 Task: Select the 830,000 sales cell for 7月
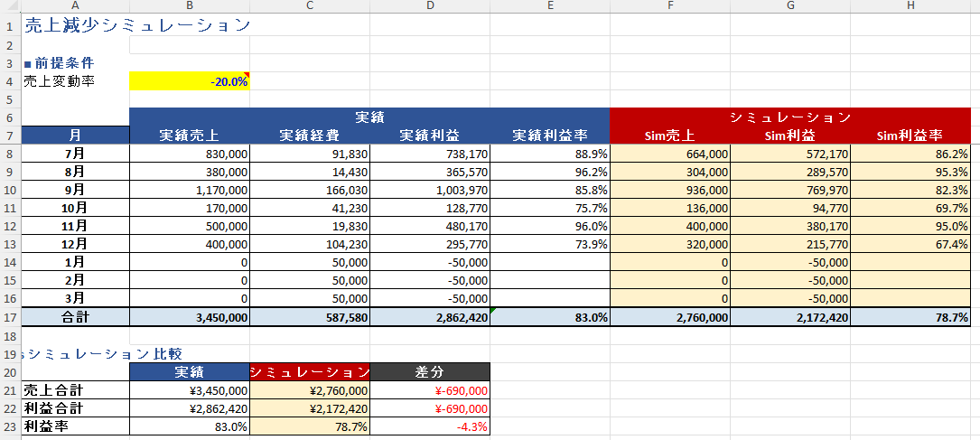coord(190,154)
